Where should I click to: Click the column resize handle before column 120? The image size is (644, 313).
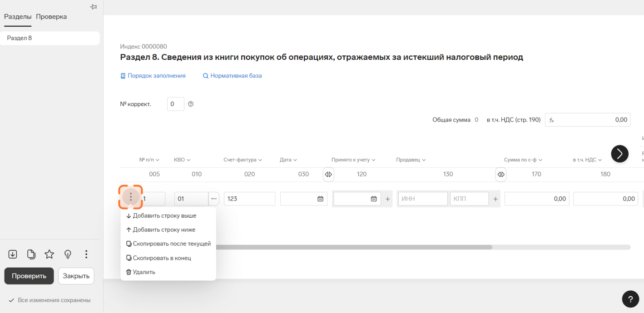click(x=328, y=174)
